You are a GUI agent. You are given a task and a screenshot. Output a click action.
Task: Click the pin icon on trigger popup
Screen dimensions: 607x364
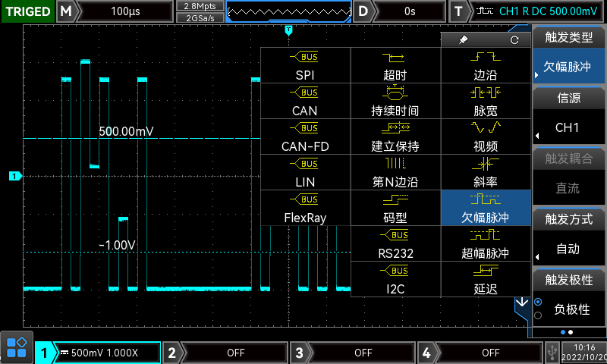(x=464, y=39)
